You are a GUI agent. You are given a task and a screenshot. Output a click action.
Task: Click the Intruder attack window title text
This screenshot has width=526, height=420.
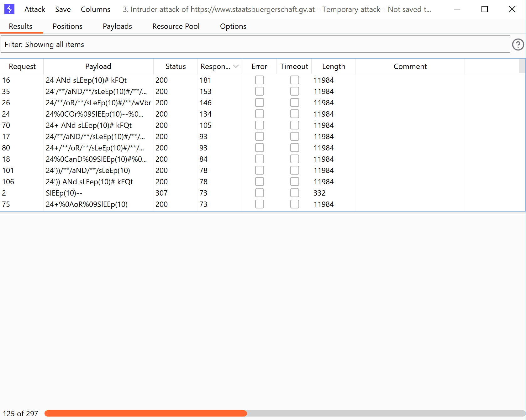[277, 9]
